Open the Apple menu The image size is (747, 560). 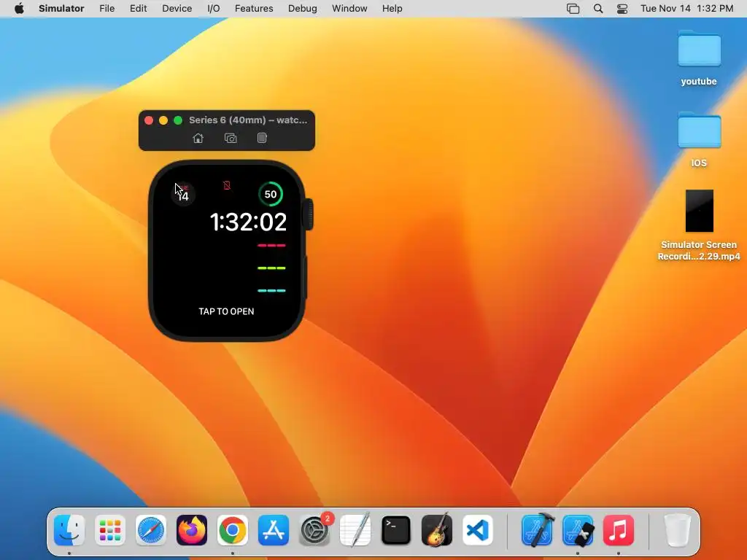19,9
